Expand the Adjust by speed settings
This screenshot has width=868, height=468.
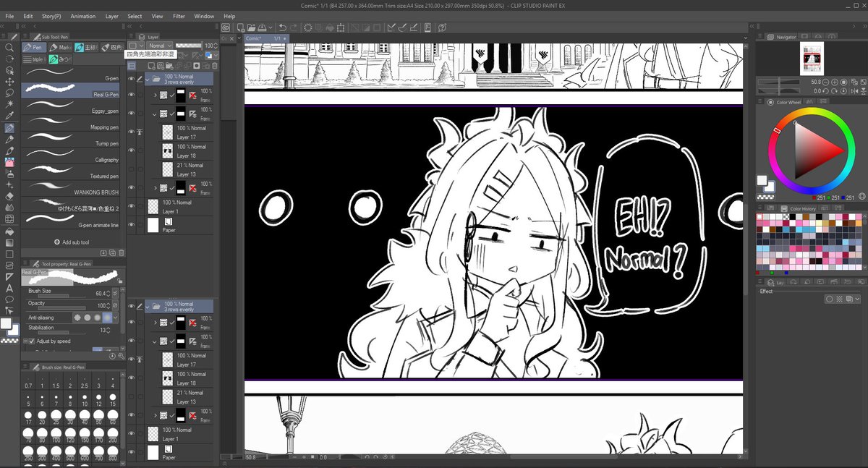[x=25, y=341]
